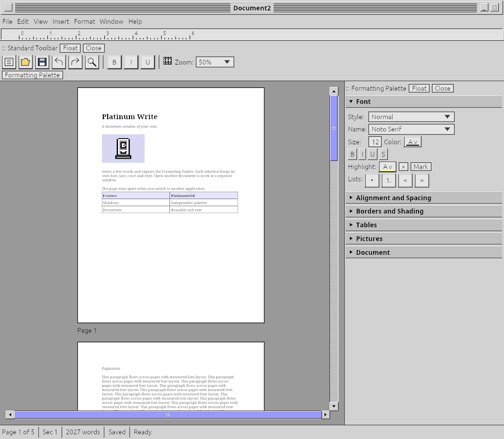Redo action using the right-curving arrow icon
The width and height of the screenshot is (504, 439).
(x=75, y=62)
